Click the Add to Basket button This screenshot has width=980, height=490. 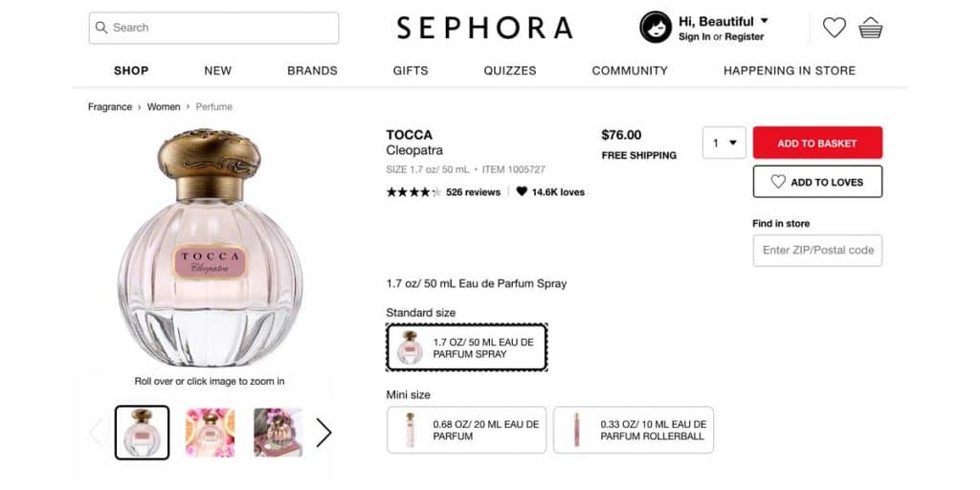[817, 144]
